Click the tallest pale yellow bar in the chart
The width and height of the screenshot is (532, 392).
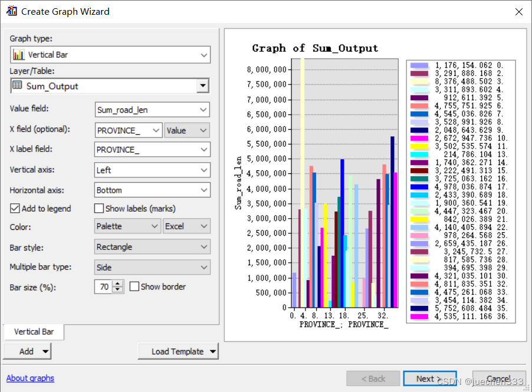(303, 183)
